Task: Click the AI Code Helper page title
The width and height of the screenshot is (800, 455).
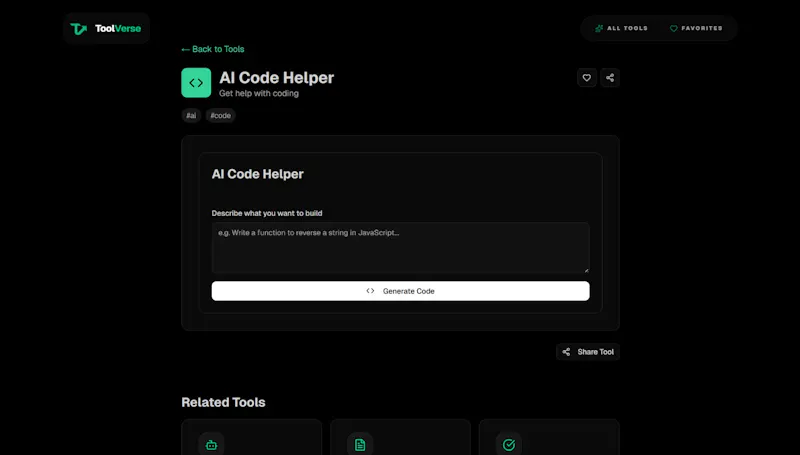Action: (277, 78)
